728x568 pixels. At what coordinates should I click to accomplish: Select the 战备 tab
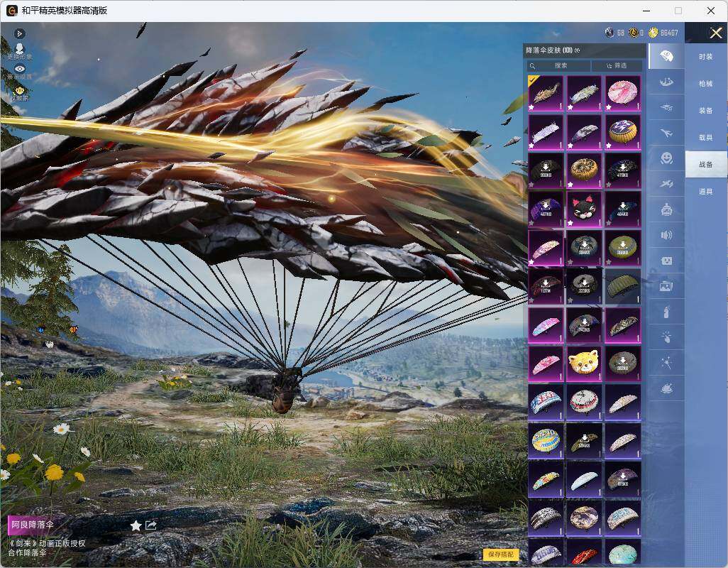(706, 165)
